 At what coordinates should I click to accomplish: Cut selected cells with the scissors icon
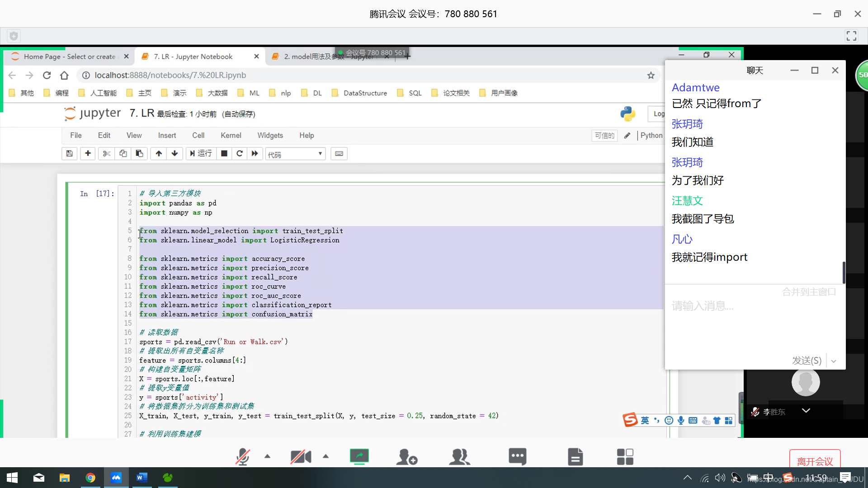pos(107,154)
